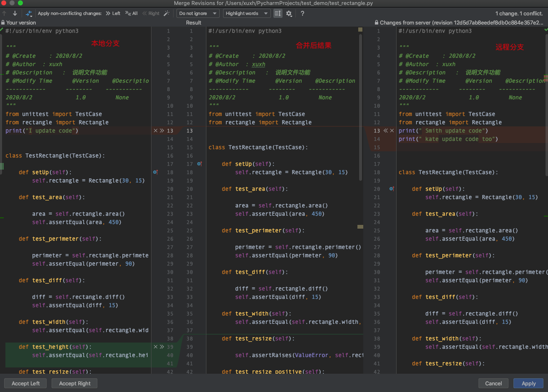Click 'Your version' pane header
This screenshot has height=392, width=548.
21,22
